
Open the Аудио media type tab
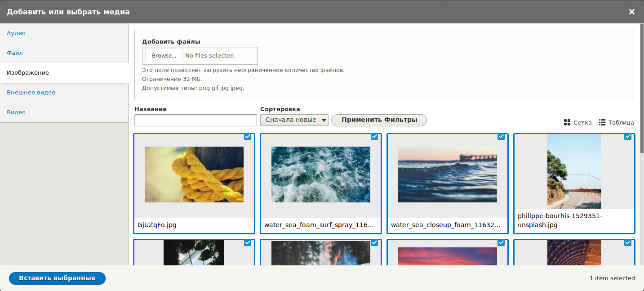(x=64, y=33)
